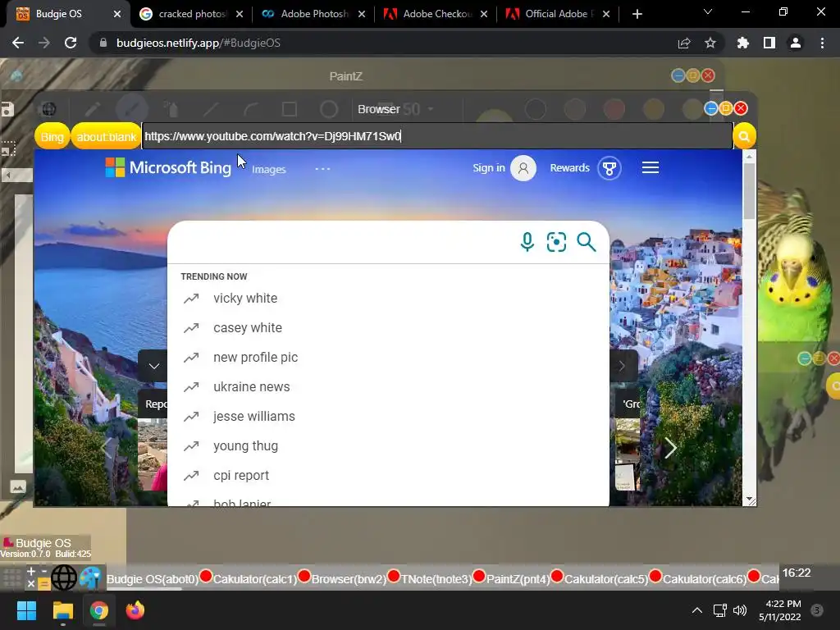Close the Cakulator(calc1) task via red dot
Image resolution: width=840 pixels, height=630 pixels.
[x=304, y=577]
